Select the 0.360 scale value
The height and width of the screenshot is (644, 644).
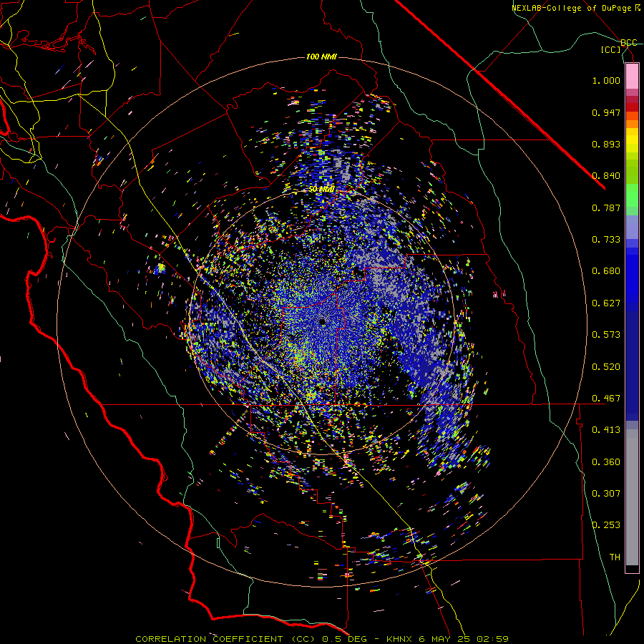pos(606,462)
